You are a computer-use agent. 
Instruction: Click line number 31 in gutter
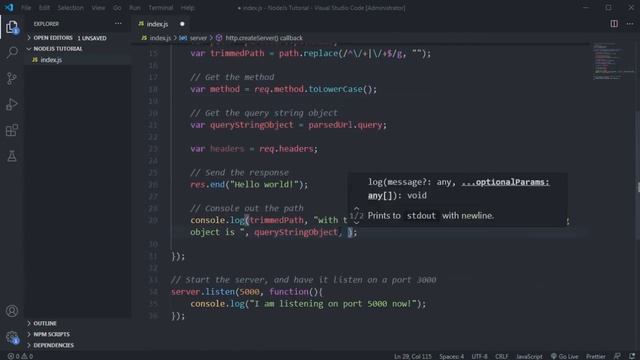click(153, 256)
